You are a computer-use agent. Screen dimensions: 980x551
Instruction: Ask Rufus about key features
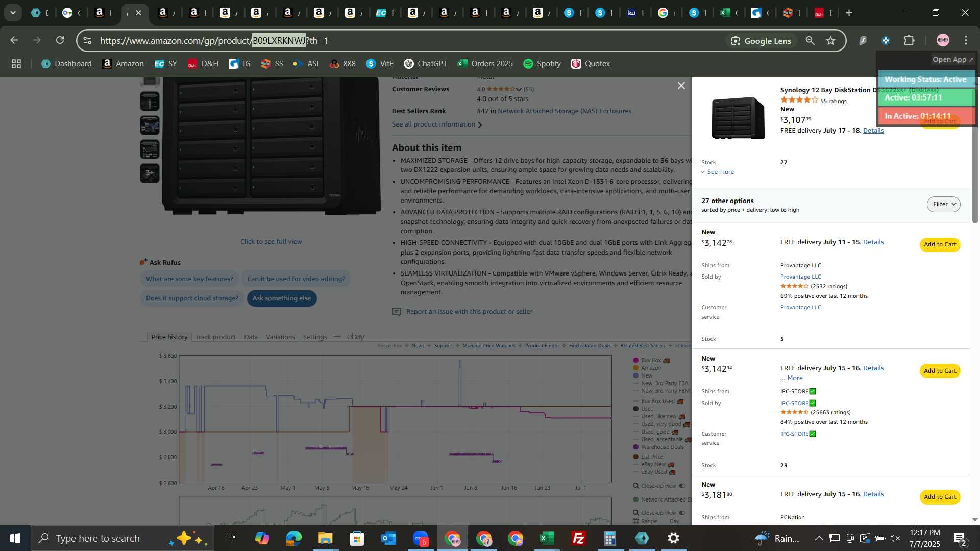click(189, 279)
